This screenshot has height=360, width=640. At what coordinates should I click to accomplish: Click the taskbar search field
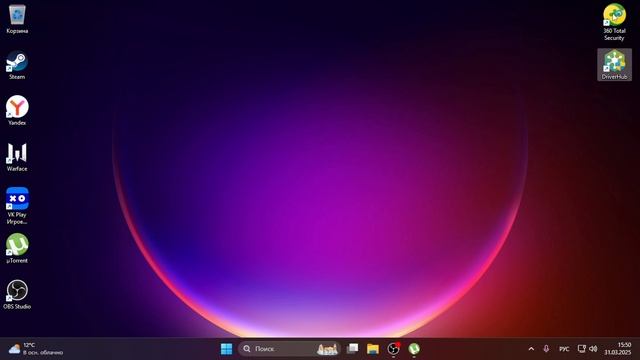pos(289,349)
